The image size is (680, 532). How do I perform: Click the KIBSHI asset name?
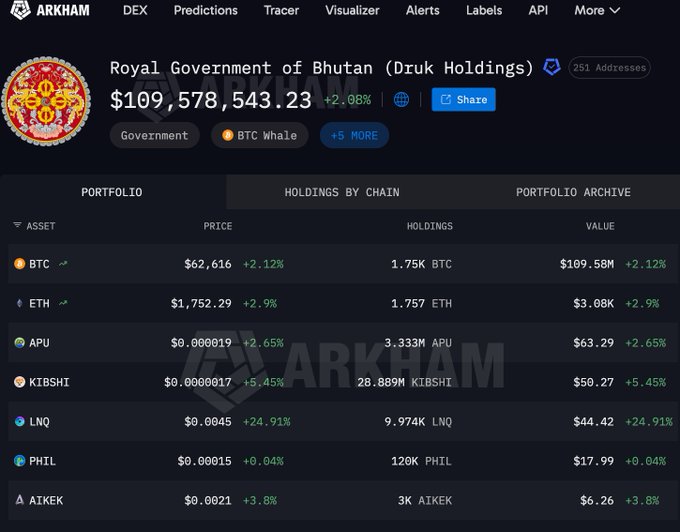click(x=49, y=382)
